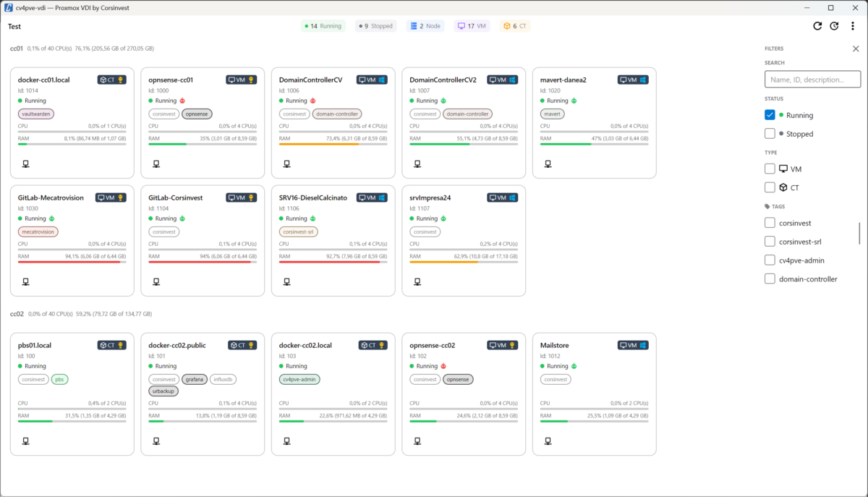Screen dimensions: 868x497
Task: Select the opnsense-cc02 card title
Action: click(433, 345)
